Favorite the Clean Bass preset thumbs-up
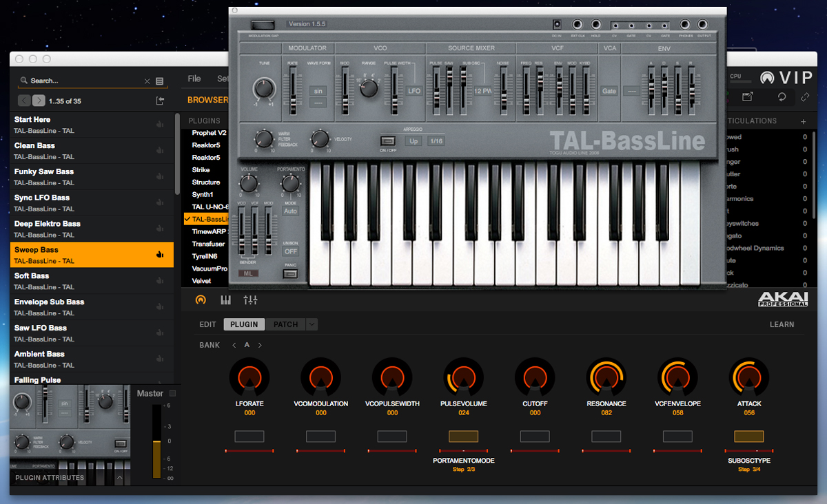 [160, 151]
